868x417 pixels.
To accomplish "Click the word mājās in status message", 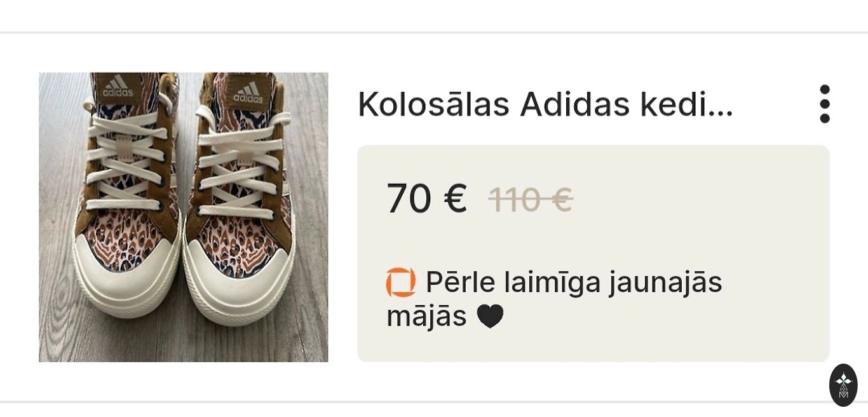I will coord(426,316).
